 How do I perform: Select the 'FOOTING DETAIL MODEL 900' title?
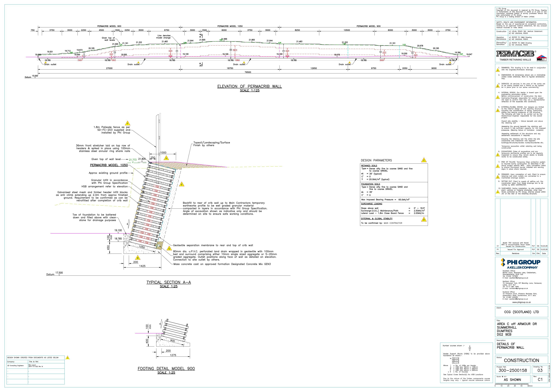coord(166,369)
